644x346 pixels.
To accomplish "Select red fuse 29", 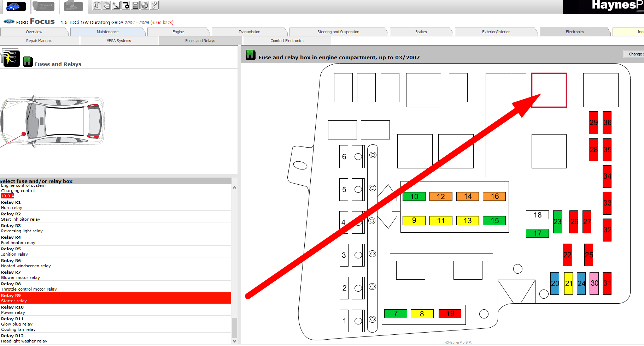I will (593, 123).
